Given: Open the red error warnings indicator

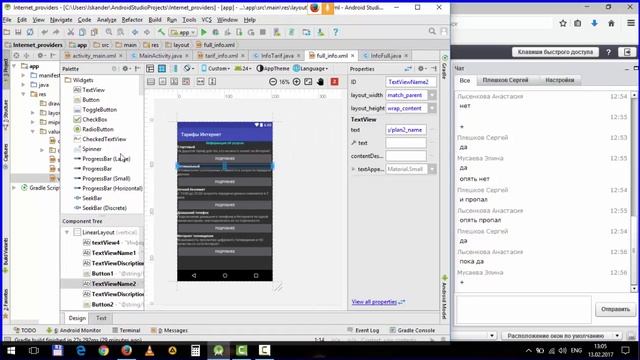Looking at the screenshot, I should coord(334,82).
